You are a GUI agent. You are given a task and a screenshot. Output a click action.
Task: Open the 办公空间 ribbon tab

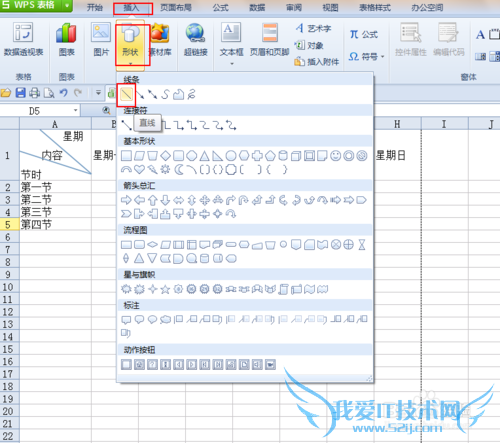pyautogui.click(x=427, y=8)
